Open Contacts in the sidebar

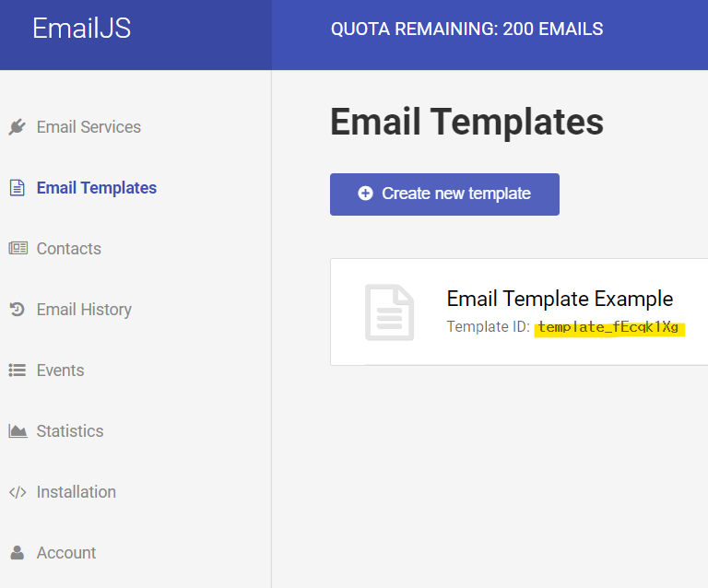[x=68, y=249]
